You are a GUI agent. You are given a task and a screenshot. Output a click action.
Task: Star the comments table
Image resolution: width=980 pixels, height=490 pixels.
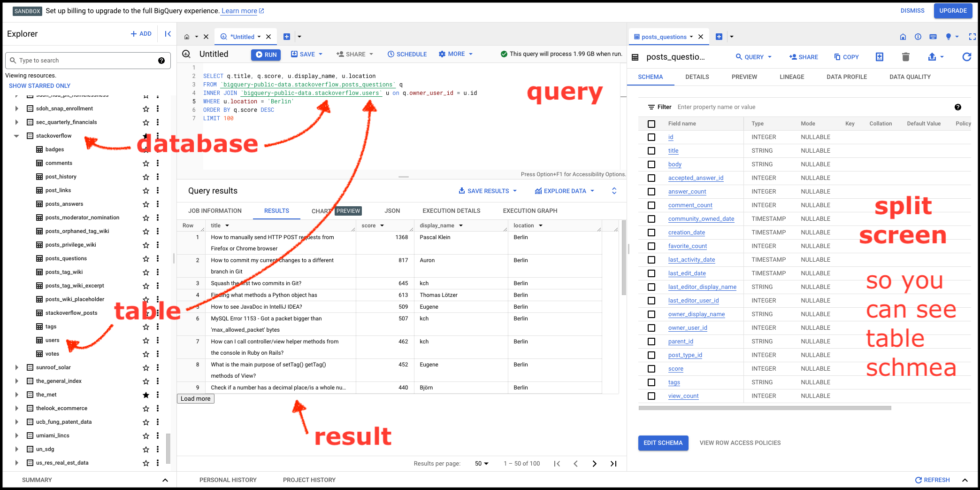click(146, 163)
